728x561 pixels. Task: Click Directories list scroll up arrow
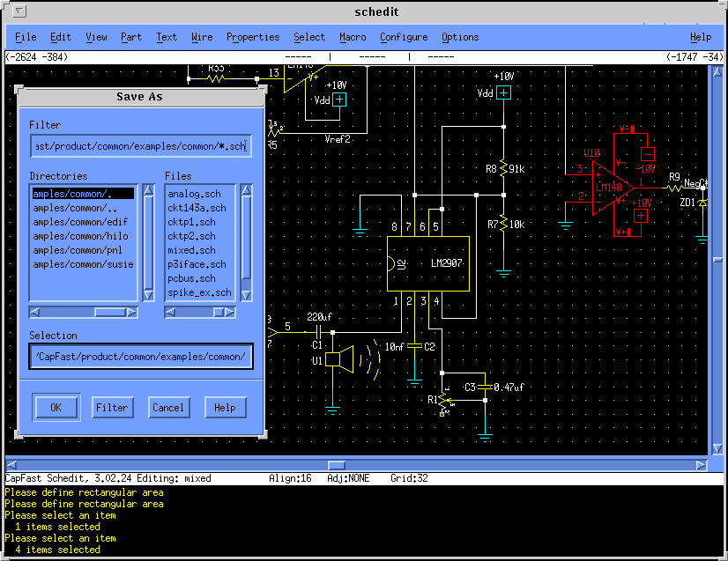coord(149,189)
